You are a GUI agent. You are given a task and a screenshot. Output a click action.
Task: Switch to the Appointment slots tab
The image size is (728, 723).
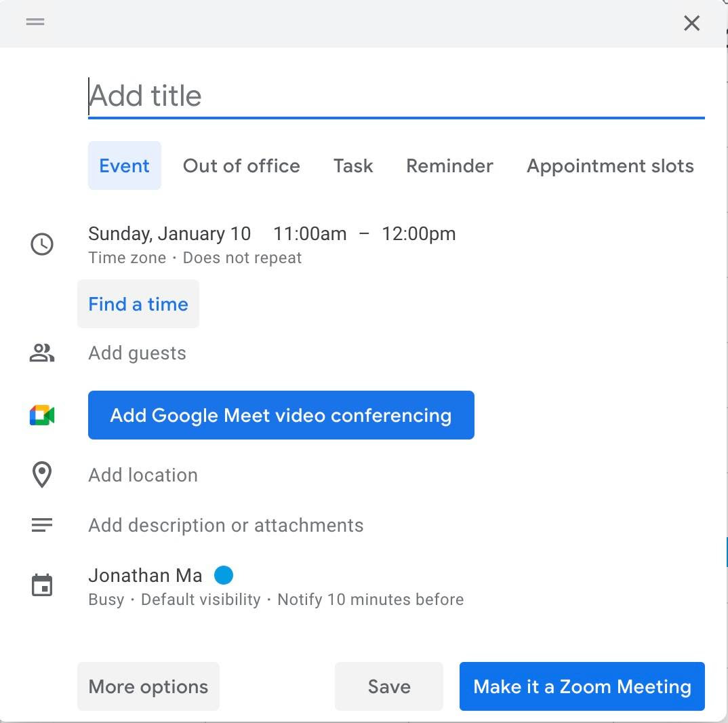click(x=610, y=166)
